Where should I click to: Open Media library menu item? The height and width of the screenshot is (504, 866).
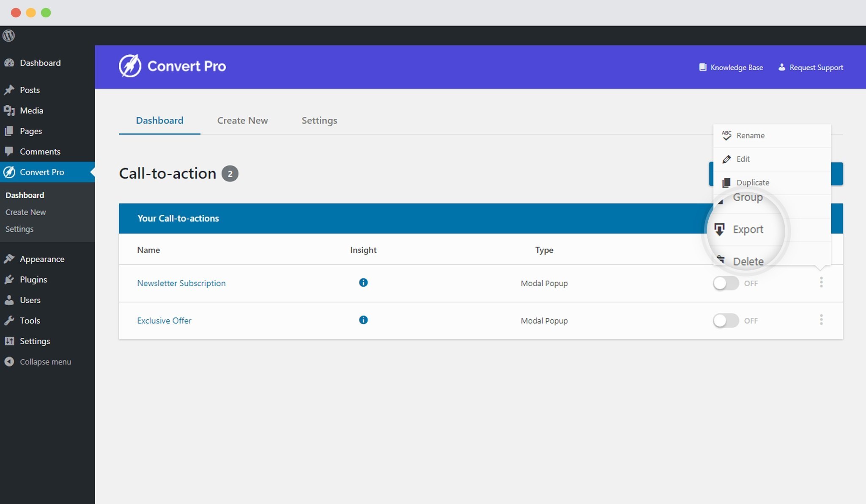click(31, 110)
